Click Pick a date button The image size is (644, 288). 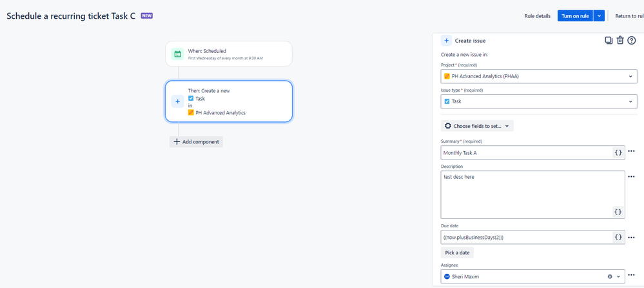pos(457,252)
